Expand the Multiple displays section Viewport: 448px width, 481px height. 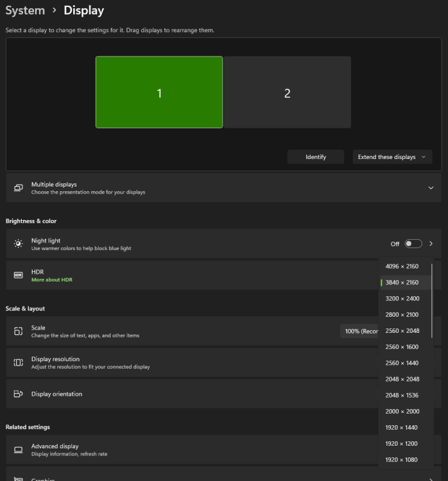[431, 188]
